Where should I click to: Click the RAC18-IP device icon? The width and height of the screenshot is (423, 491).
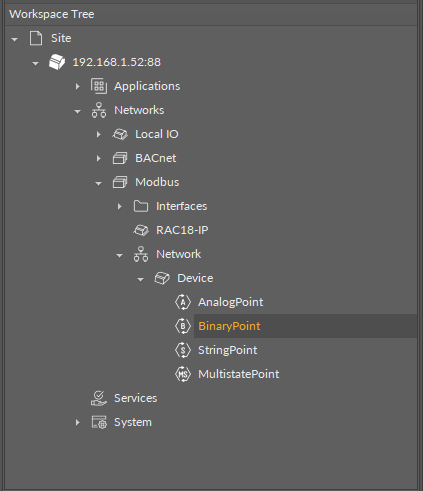tap(141, 230)
